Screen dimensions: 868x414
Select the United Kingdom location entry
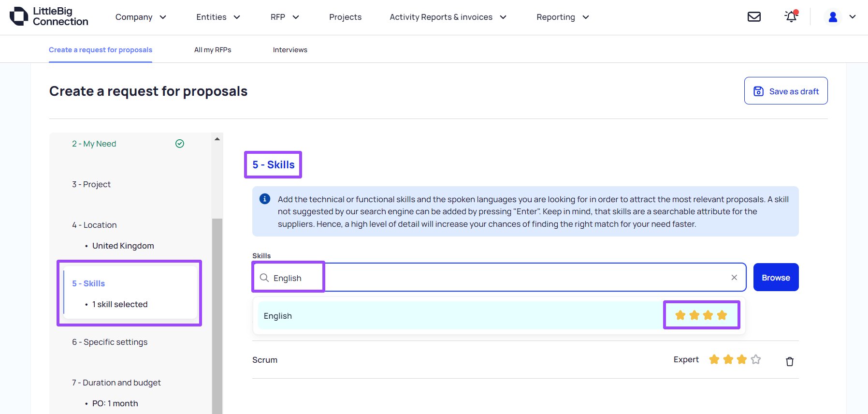pyautogui.click(x=123, y=246)
